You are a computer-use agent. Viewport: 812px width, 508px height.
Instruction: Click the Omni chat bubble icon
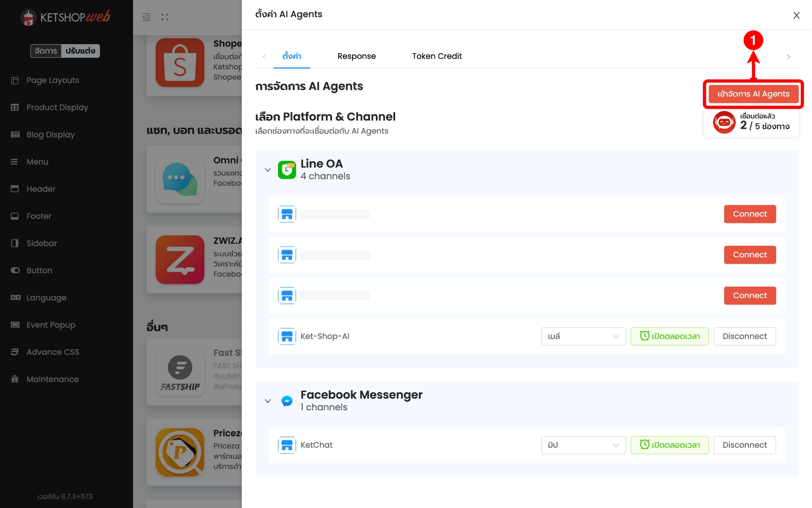coord(180,179)
